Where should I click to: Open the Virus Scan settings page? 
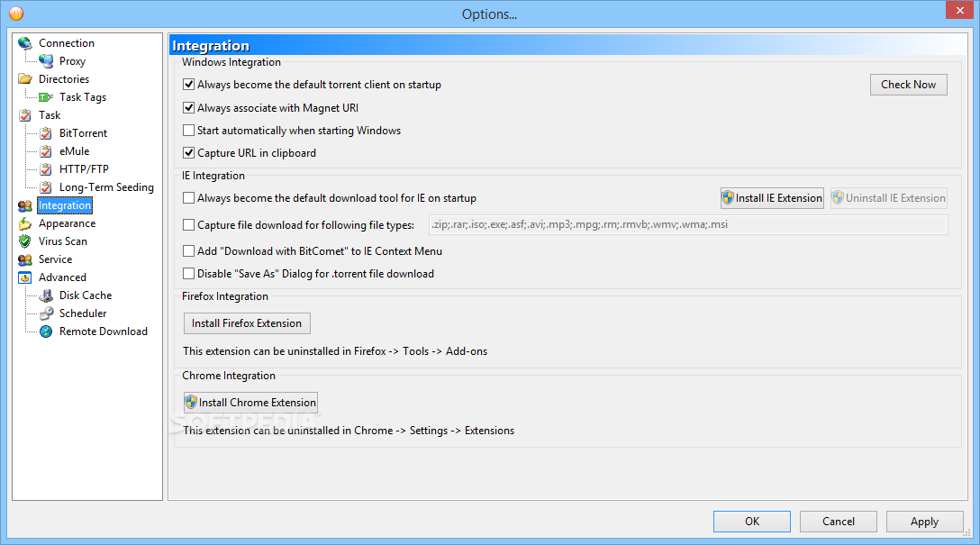(x=62, y=241)
